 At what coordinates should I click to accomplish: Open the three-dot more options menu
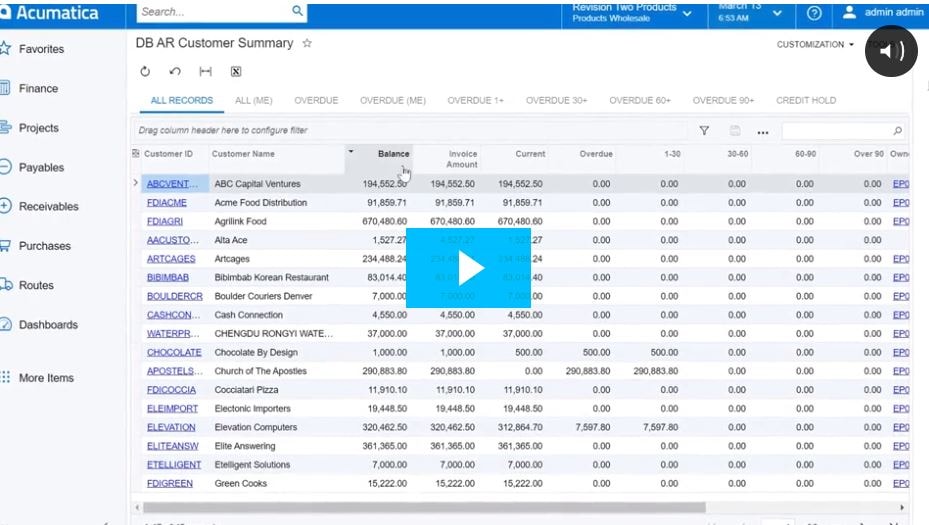(763, 132)
